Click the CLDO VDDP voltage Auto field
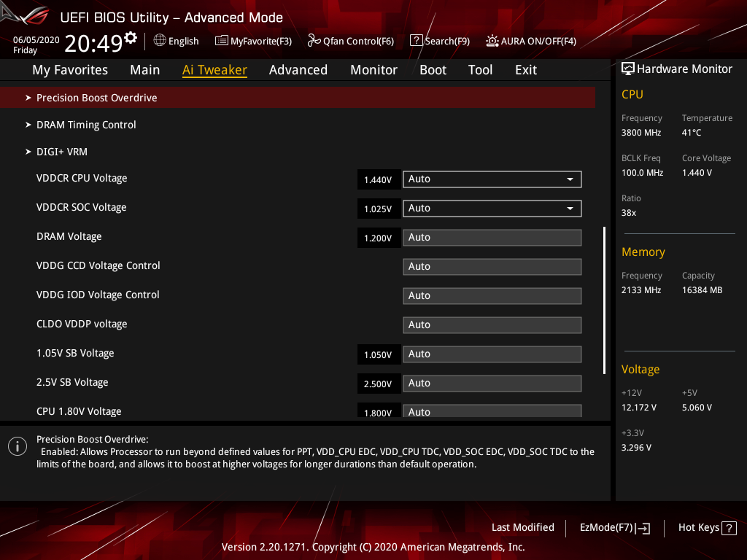Image resolution: width=747 pixels, height=560 pixels. click(x=492, y=324)
